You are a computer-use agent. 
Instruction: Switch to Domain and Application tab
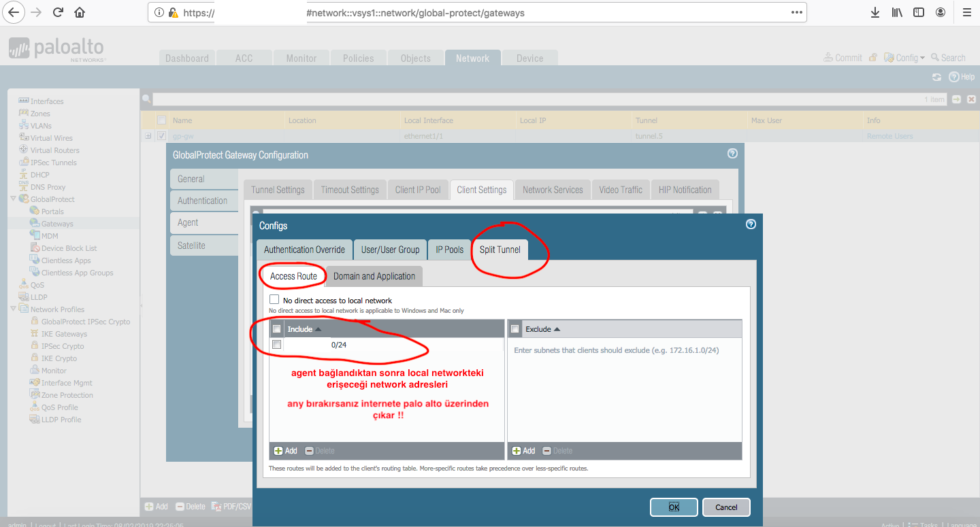[374, 276]
